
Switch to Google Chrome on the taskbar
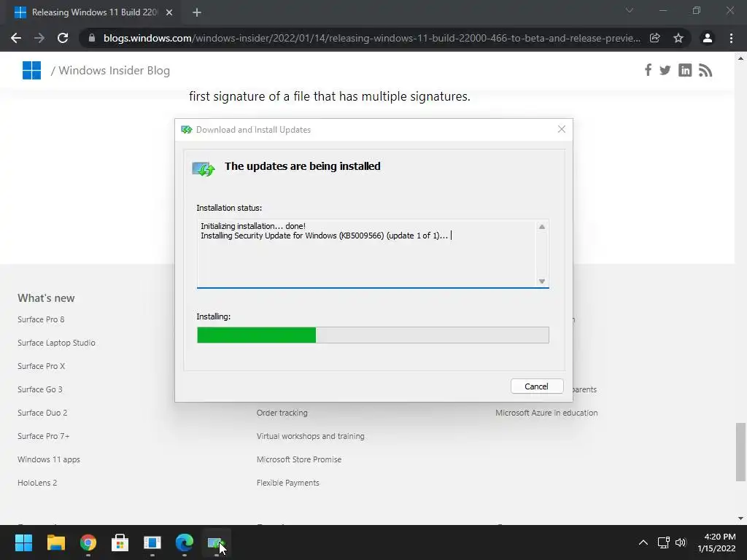click(x=88, y=542)
